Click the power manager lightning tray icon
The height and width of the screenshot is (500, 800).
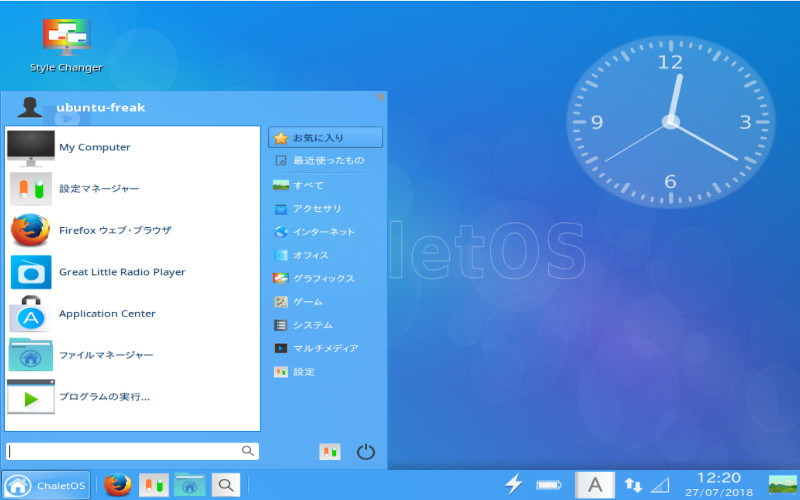pyautogui.click(x=514, y=484)
